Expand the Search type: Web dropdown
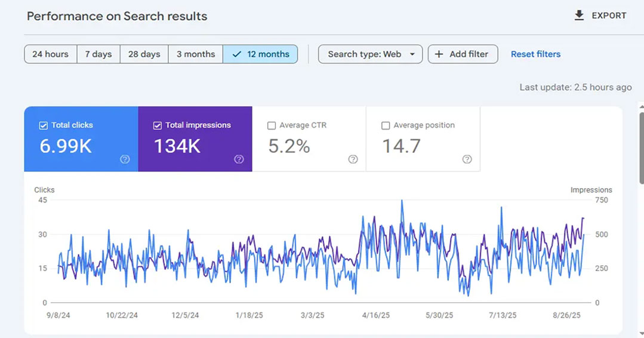The height and width of the screenshot is (338, 644). [x=371, y=54]
